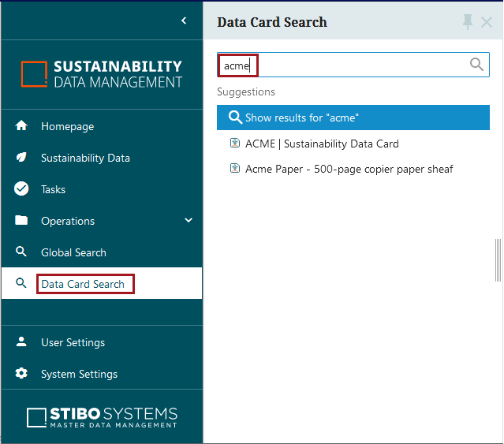Image resolution: width=504 pixels, height=444 pixels.
Task: Click the Sustainability Data leaf icon
Action: point(22,158)
